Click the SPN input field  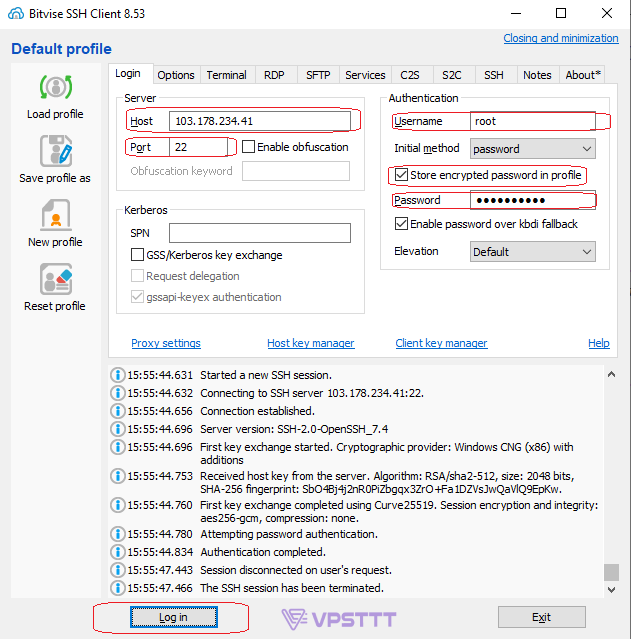pos(260,233)
